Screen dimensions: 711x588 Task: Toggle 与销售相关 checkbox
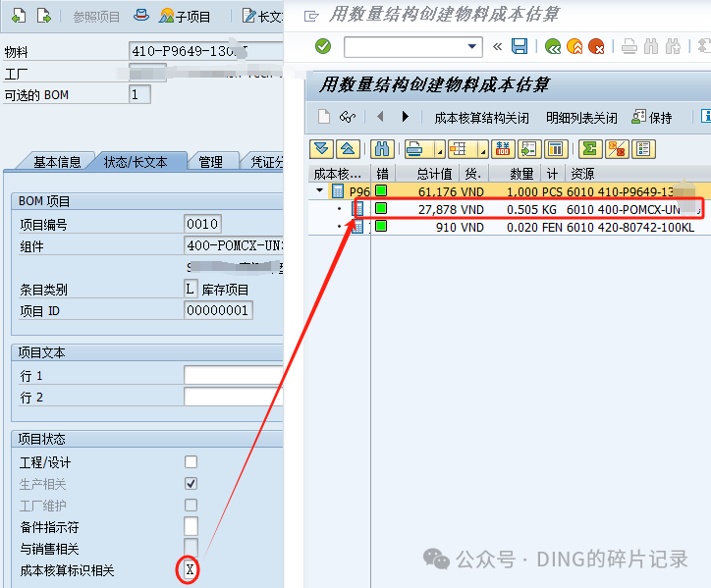coord(191,547)
